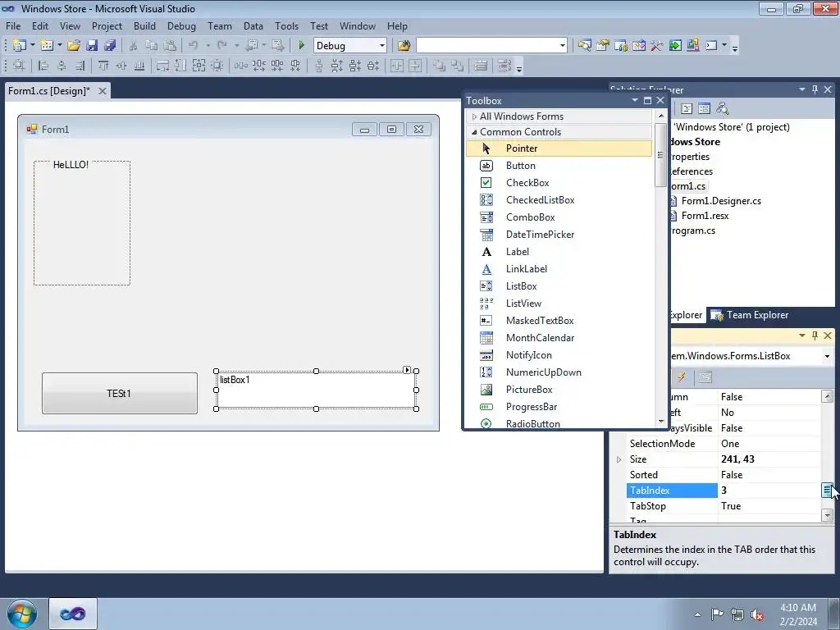Open Solution Explorer from the toolbar icon
The width and height of the screenshot is (840, 630).
coord(584,46)
